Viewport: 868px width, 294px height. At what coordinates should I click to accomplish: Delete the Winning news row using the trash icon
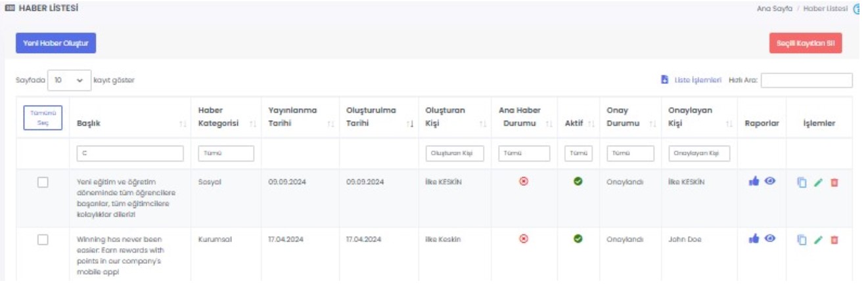(x=834, y=240)
